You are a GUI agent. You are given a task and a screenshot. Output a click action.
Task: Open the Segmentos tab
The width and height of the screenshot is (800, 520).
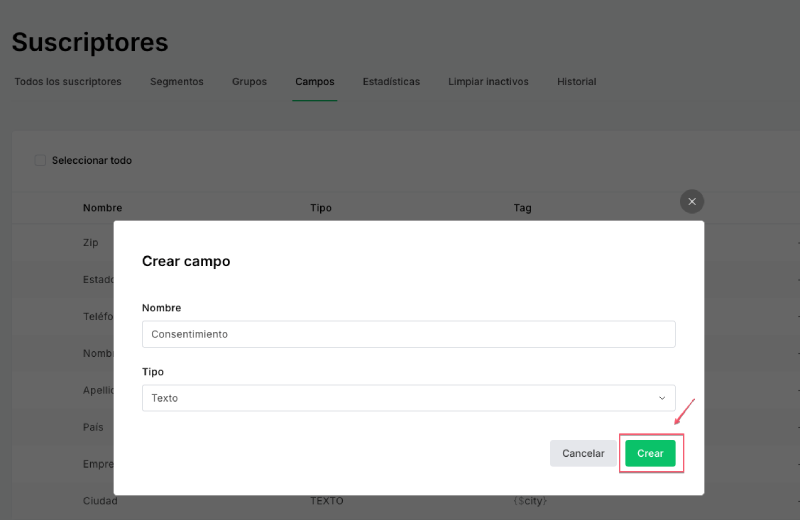[177, 82]
